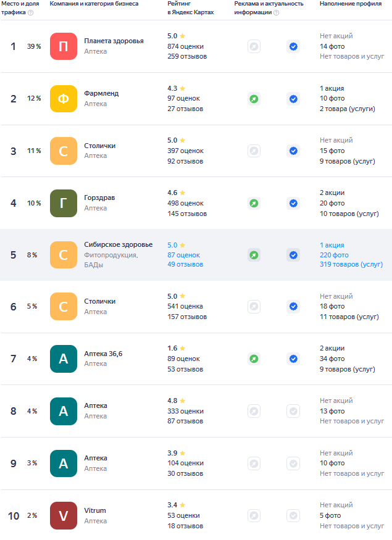Click the '12 %' traffic share value
Image resolution: width=392 pixels, height=540 pixels.
pos(34,99)
